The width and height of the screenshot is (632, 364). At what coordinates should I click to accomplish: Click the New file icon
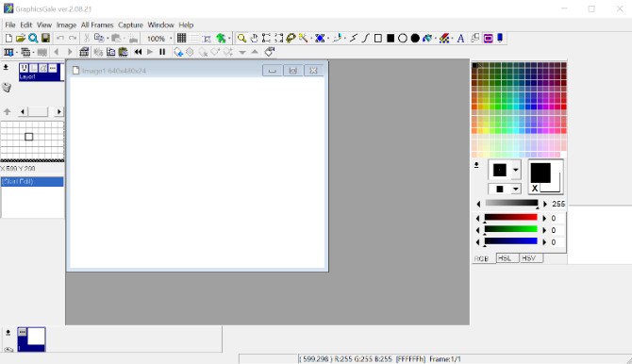point(8,39)
